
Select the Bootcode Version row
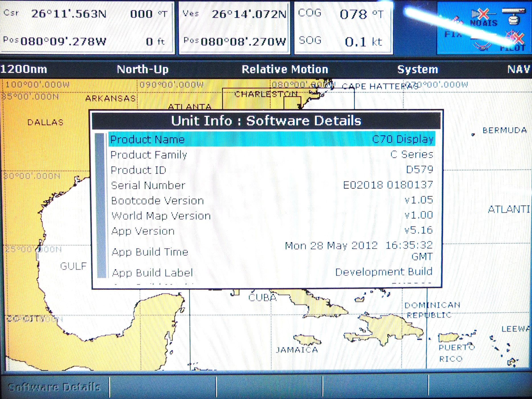(x=272, y=200)
